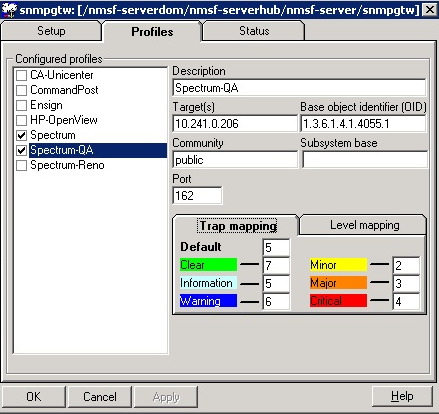Image resolution: width=439 pixels, height=414 pixels.
Task: Enable the Ensign profile checkbox
Action: tap(21, 105)
